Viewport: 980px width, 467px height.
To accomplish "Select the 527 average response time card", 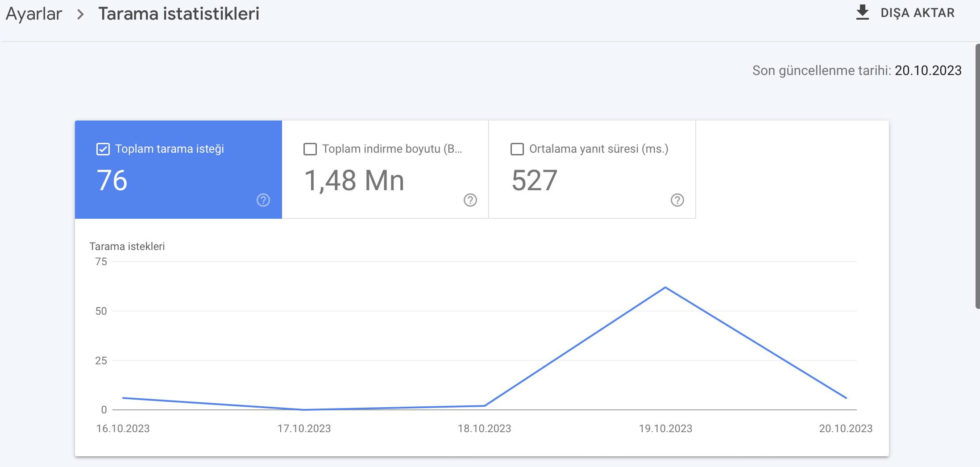I will [x=592, y=170].
